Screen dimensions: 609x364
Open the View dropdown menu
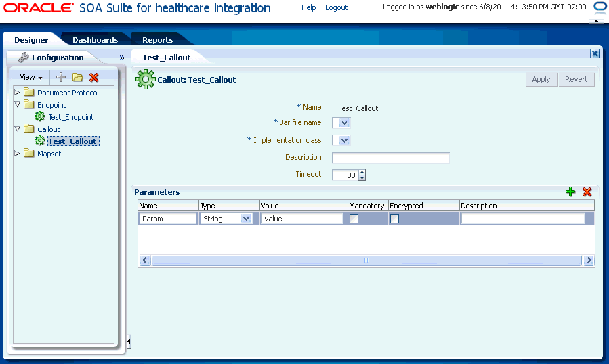tap(31, 77)
